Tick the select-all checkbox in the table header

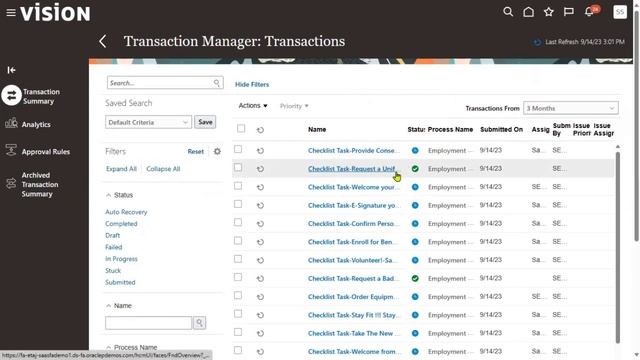pos(241,129)
